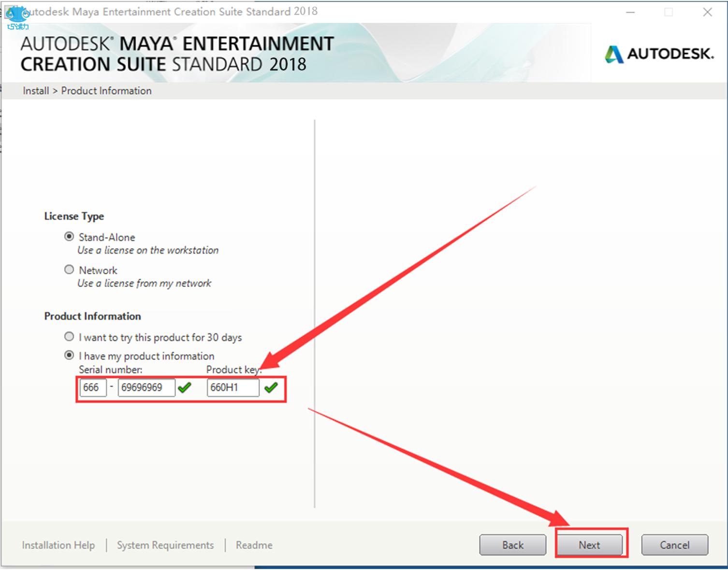This screenshot has height=570, width=728.
Task: Select the 30 days trial option
Action: (69, 337)
